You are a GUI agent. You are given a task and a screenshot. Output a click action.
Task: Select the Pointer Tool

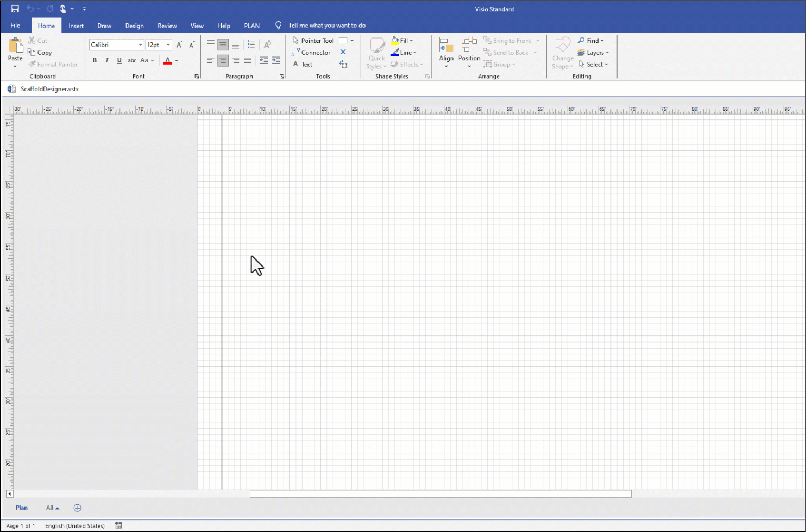(x=313, y=41)
